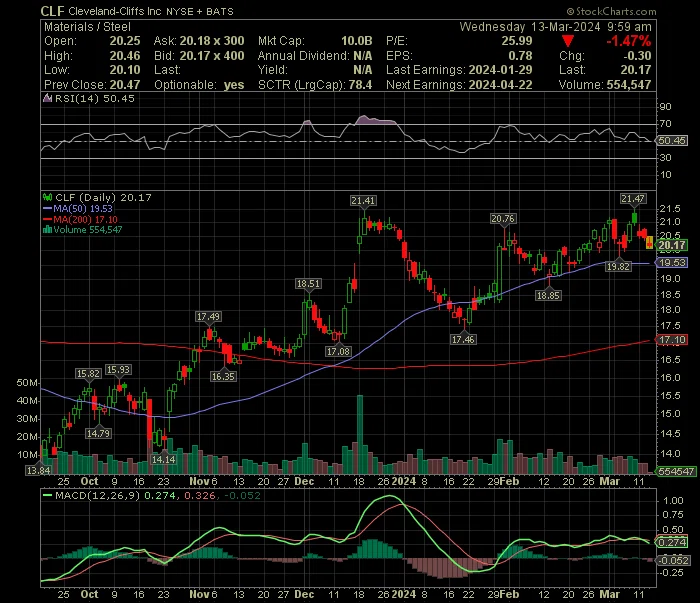Click the volume bars icon in the legend

click(x=47, y=230)
